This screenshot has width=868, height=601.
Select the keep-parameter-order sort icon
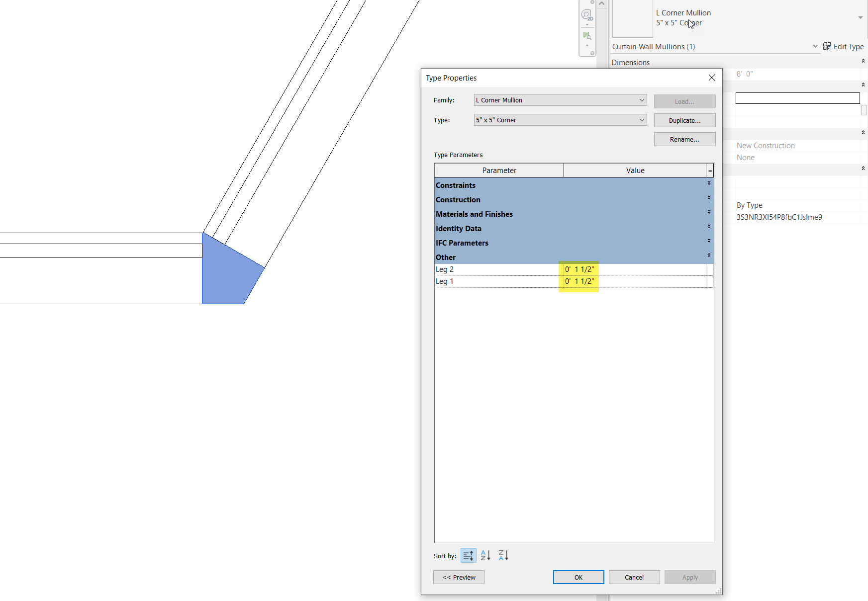(468, 555)
